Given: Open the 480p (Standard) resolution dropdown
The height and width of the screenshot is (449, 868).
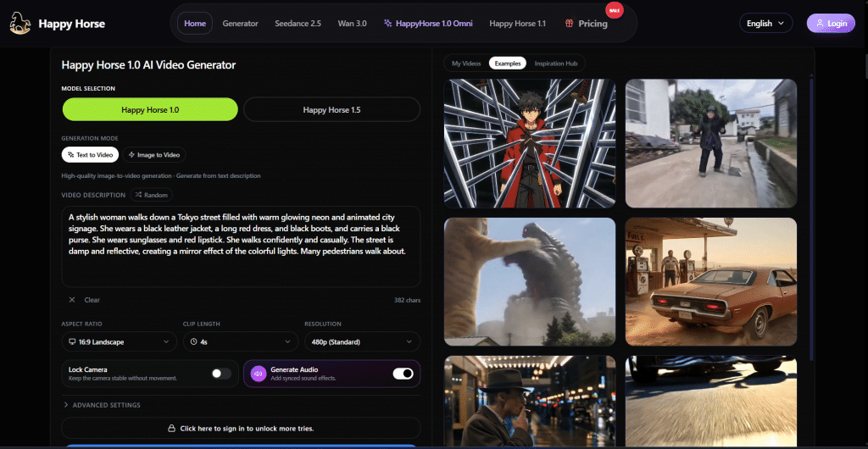Looking at the screenshot, I should (363, 341).
